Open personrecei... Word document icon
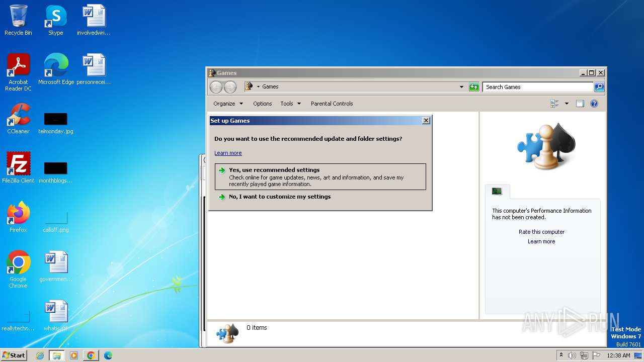This screenshot has height=362, width=644. point(94,69)
